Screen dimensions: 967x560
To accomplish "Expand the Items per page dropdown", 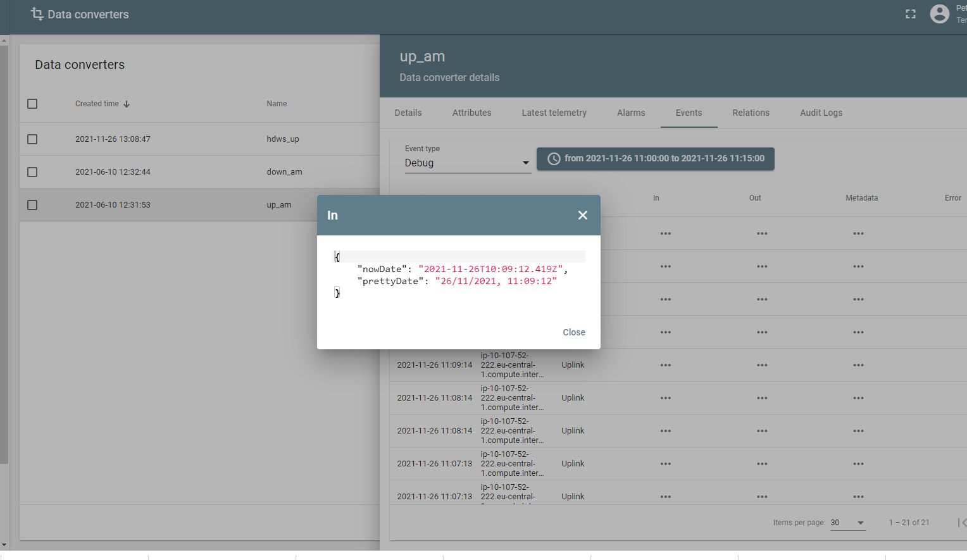I will [848, 523].
